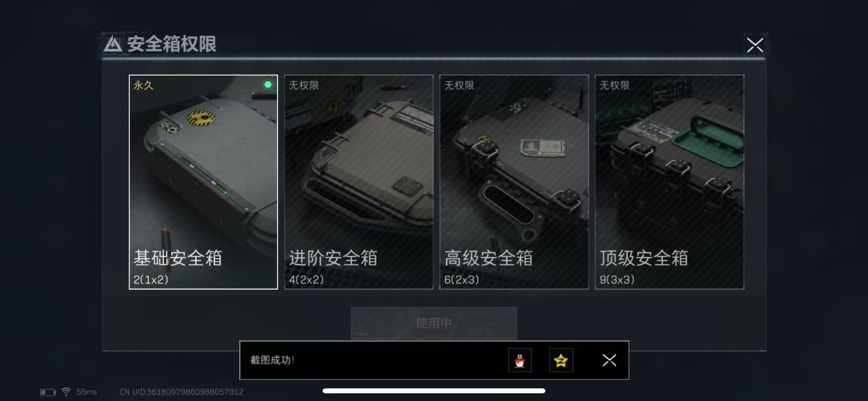Tap the battery status icon
The image size is (868, 401).
click(48, 392)
